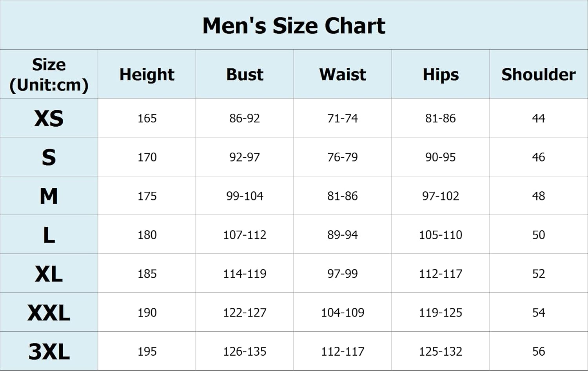Click the 165 height cell
Image resolution: width=588 pixels, height=371 pixels.
pos(147,118)
